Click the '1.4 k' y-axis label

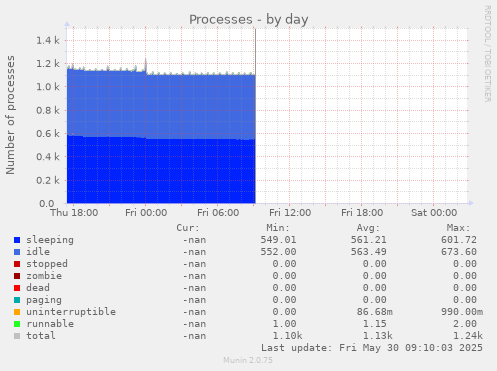click(x=48, y=41)
